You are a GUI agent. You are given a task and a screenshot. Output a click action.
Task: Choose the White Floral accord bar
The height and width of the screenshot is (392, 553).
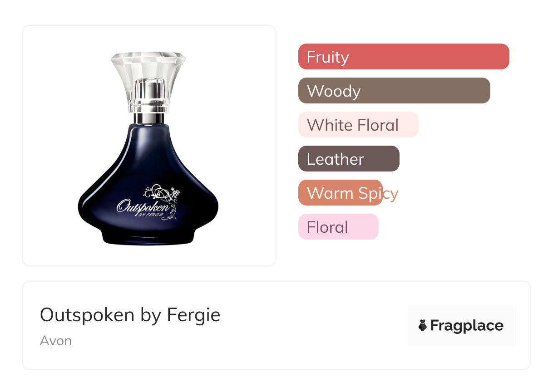(x=358, y=125)
